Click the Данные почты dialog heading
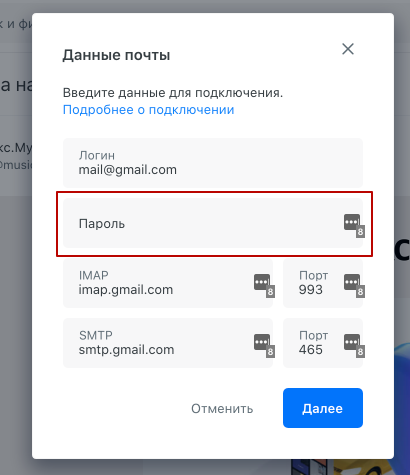The width and height of the screenshot is (410, 475). [116, 55]
